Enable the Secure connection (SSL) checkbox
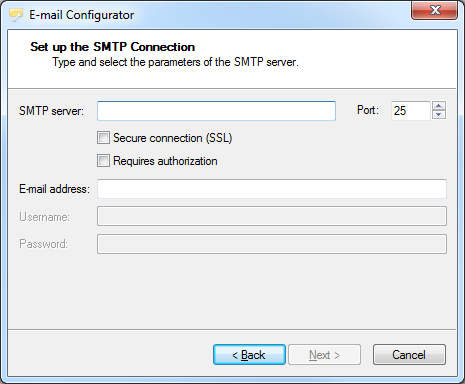The image size is (465, 384). (x=103, y=138)
